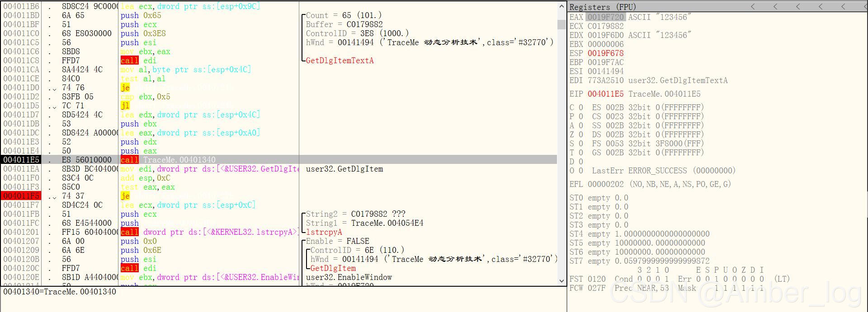Select the D direction flag bit

pyautogui.click(x=581, y=162)
